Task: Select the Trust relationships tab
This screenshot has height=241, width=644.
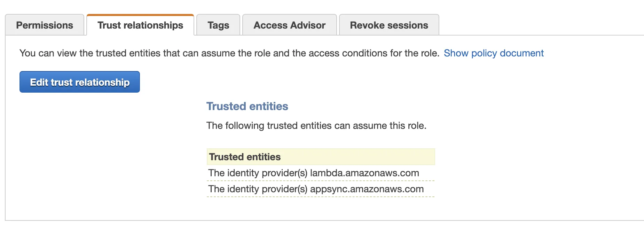Action: [140, 25]
